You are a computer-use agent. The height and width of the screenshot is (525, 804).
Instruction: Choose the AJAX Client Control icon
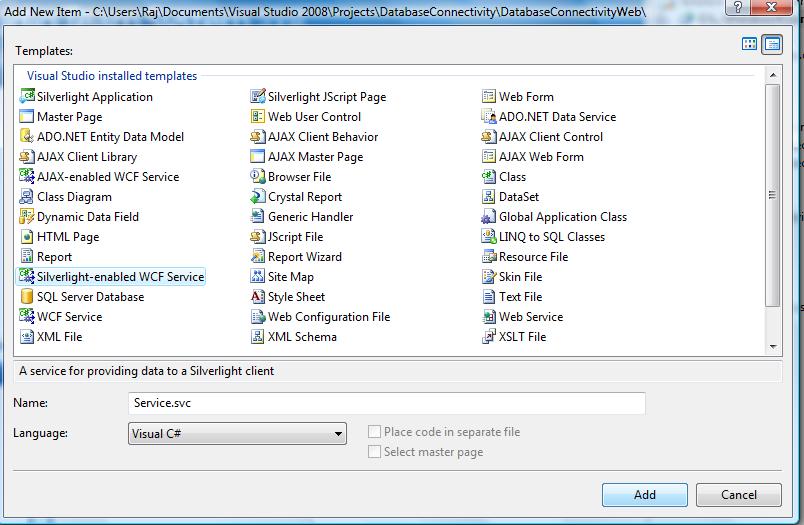489,136
